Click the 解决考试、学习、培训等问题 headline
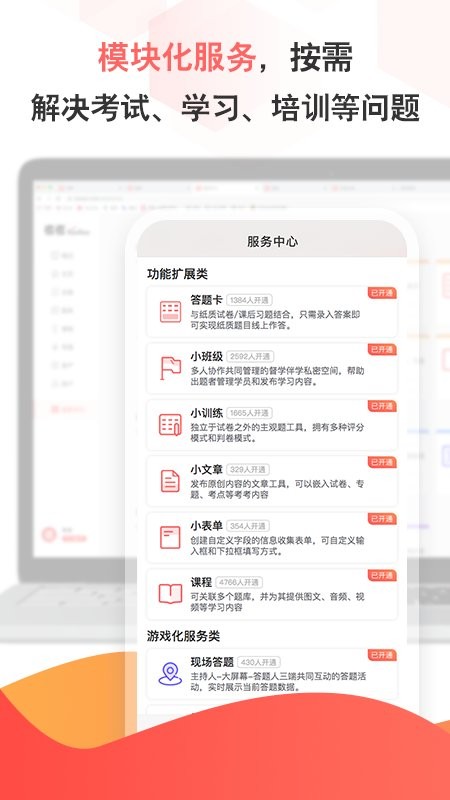450x800 pixels. point(225,107)
